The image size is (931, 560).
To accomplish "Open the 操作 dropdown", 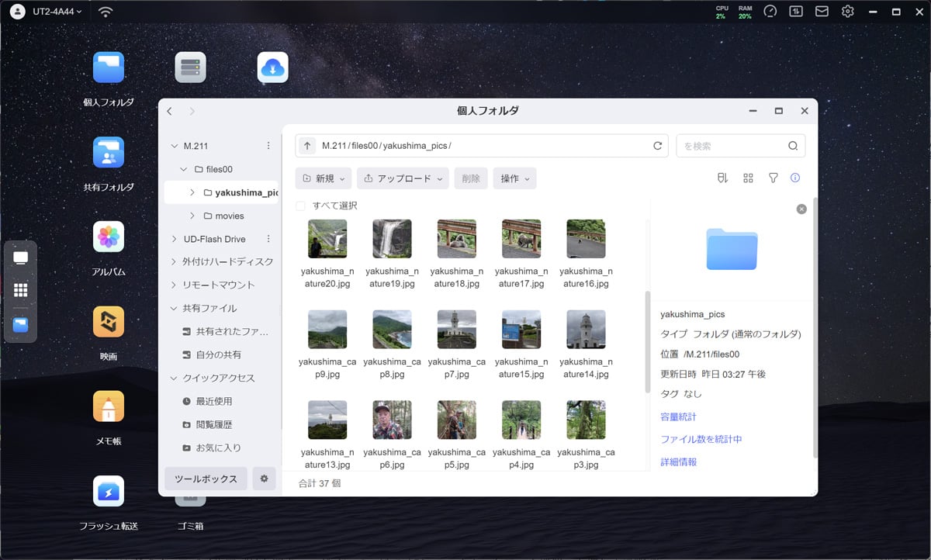I will [x=514, y=178].
